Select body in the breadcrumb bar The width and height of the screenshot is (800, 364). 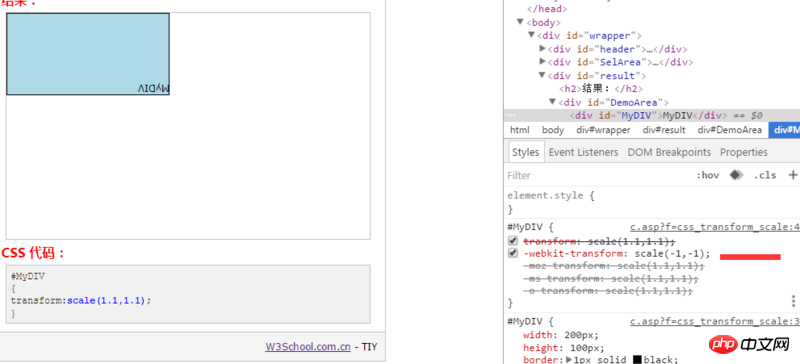tap(553, 130)
